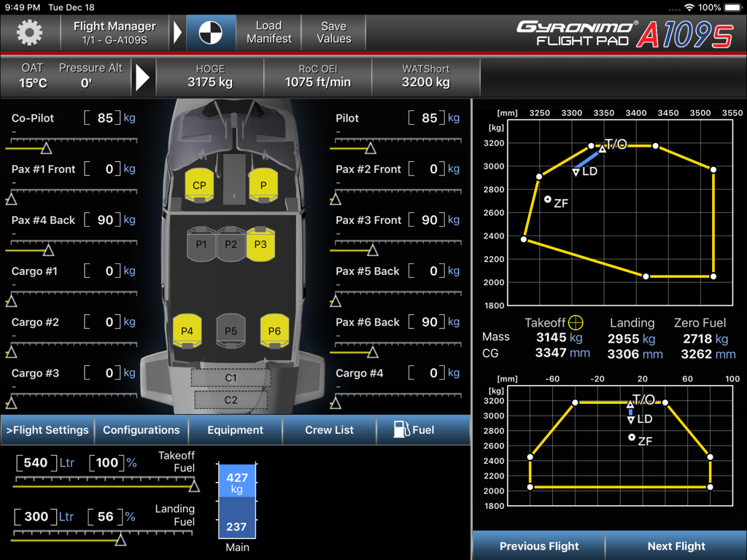Open the Flight Settings section
The height and width of the screenshot is (560, 747).
pyautogui.click(x=47, y=429)
